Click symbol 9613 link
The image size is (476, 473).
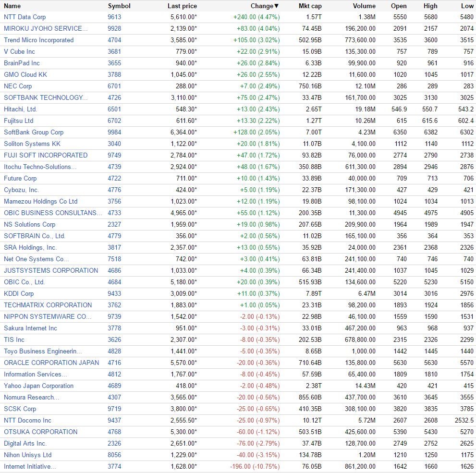click(x=114, y=17)
